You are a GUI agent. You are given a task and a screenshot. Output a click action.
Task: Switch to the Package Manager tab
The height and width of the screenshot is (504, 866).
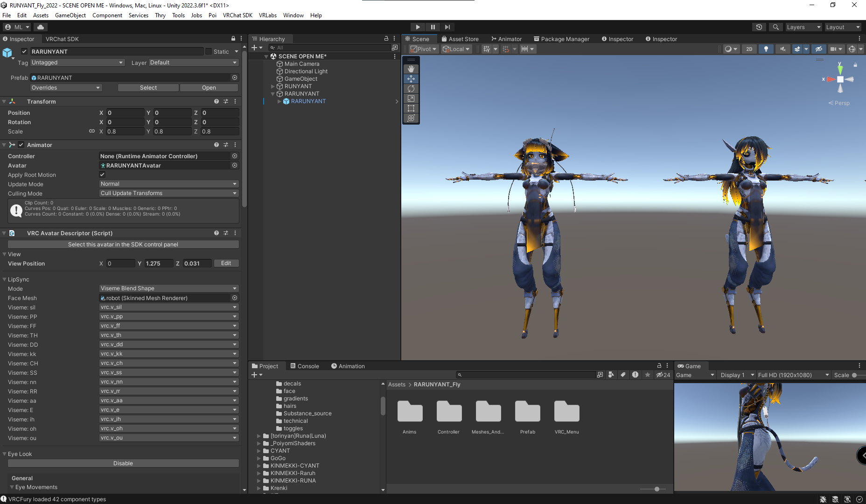pyautogui.click(x=561, y=39)
